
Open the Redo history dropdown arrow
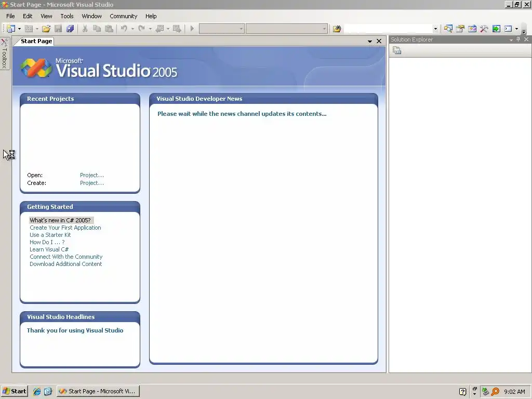click(x=150, y=29)
